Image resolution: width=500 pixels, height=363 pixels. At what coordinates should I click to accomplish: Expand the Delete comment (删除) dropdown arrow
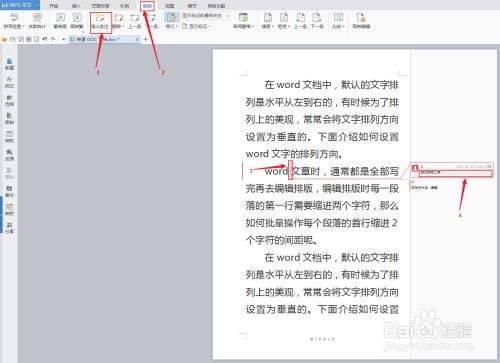point(124,26)
